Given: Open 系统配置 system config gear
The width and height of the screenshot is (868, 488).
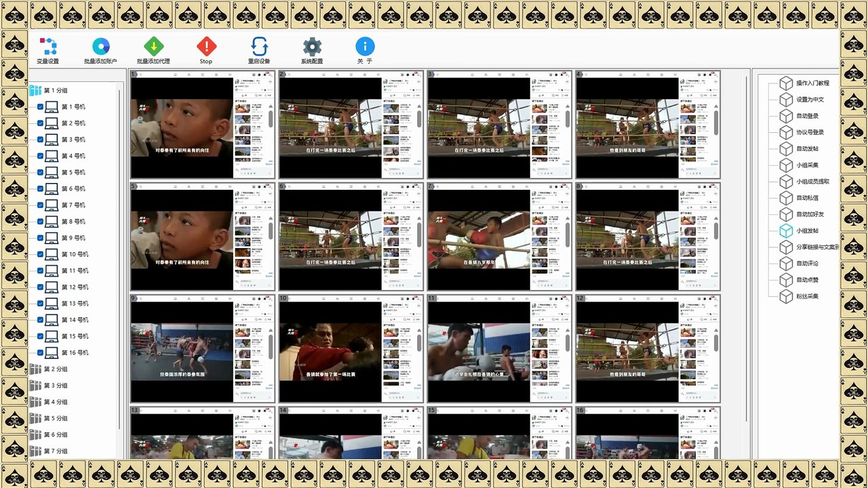Looking at the screenshot, I should [312, 47].
